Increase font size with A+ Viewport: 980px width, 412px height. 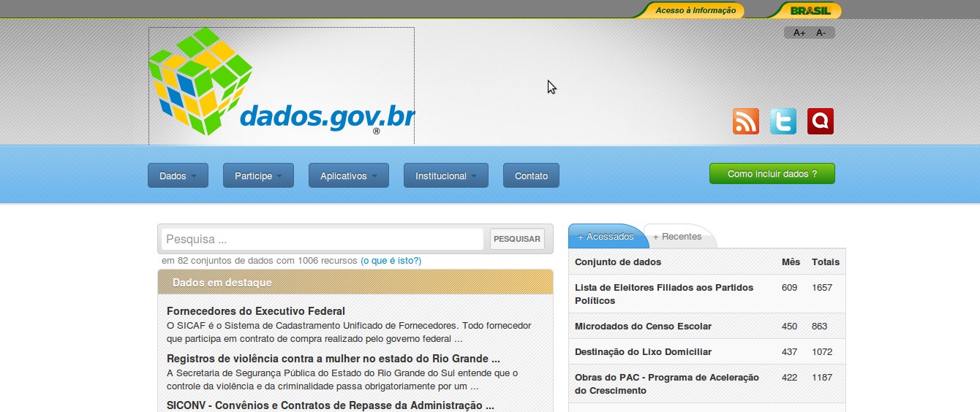799,33
